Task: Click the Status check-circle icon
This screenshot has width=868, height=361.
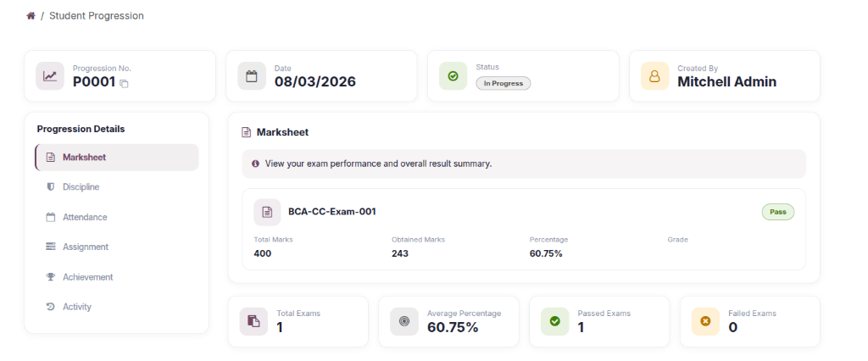Action: [453, 76]
